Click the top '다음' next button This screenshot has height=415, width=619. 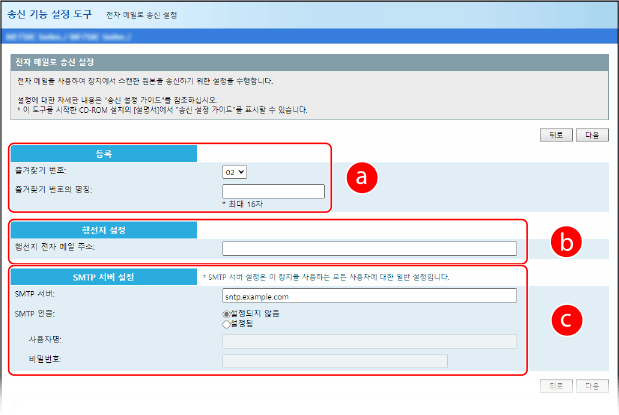coord(591,134)
